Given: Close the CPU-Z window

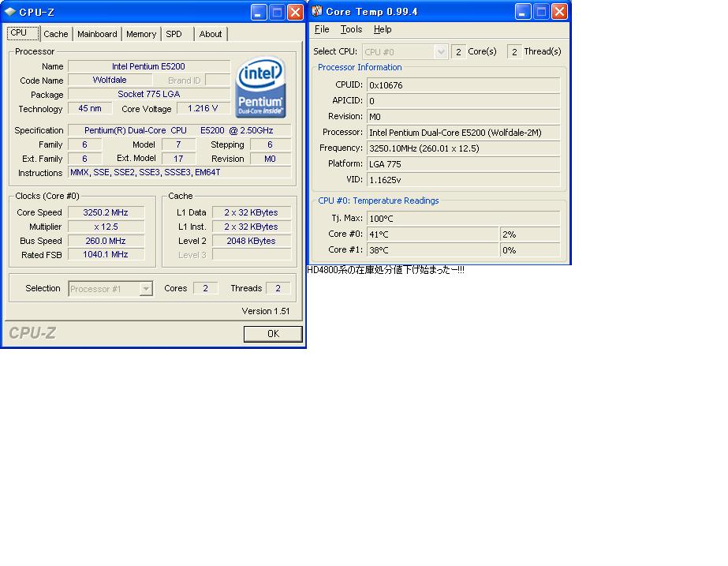Looking at the screenshot, I should [295, 12].
